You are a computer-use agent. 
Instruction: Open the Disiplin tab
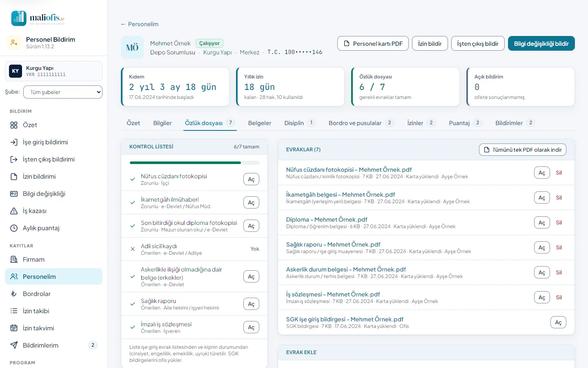pyautogui.click(x=300, y=123)
